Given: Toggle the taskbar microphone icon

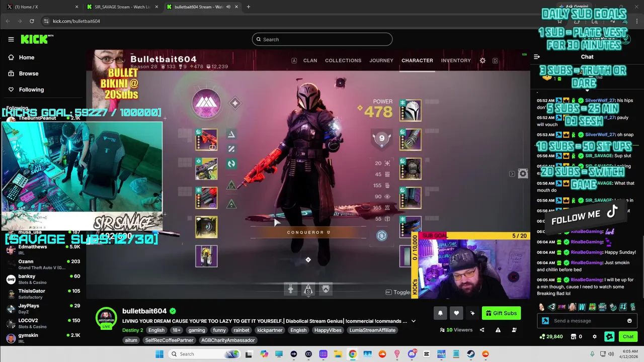Looking at the screenshot, I should point(592,354).
